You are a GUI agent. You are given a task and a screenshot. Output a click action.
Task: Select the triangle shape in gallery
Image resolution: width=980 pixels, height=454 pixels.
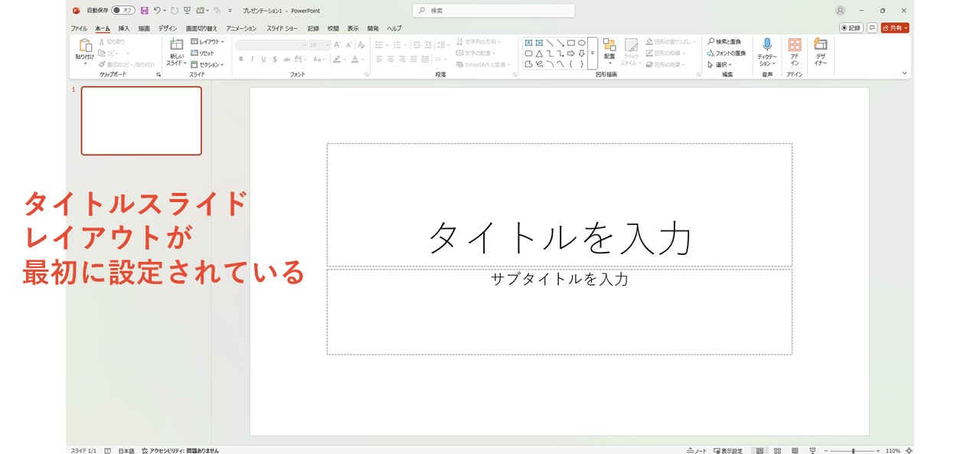(x=539, y=54)
